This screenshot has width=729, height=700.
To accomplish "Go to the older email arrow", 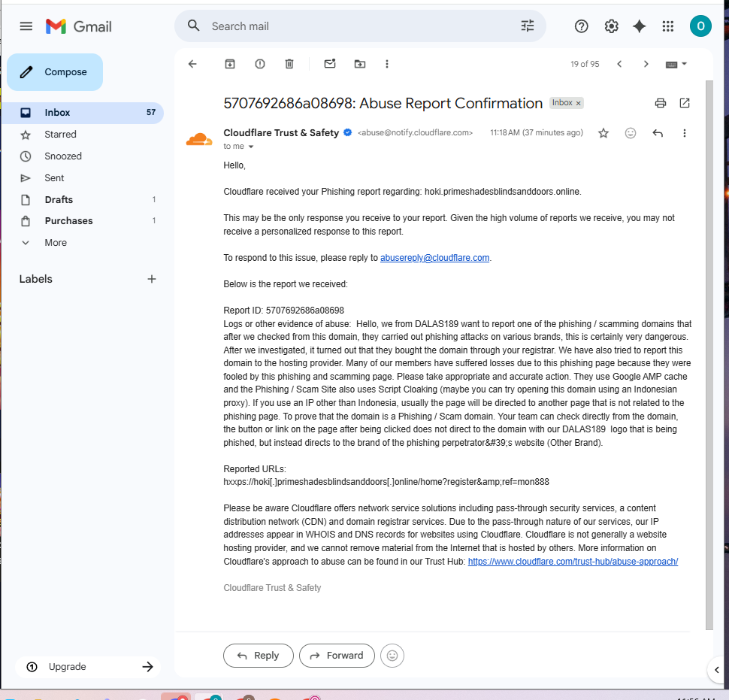I will pyautogui.click(x=646, y=64).
